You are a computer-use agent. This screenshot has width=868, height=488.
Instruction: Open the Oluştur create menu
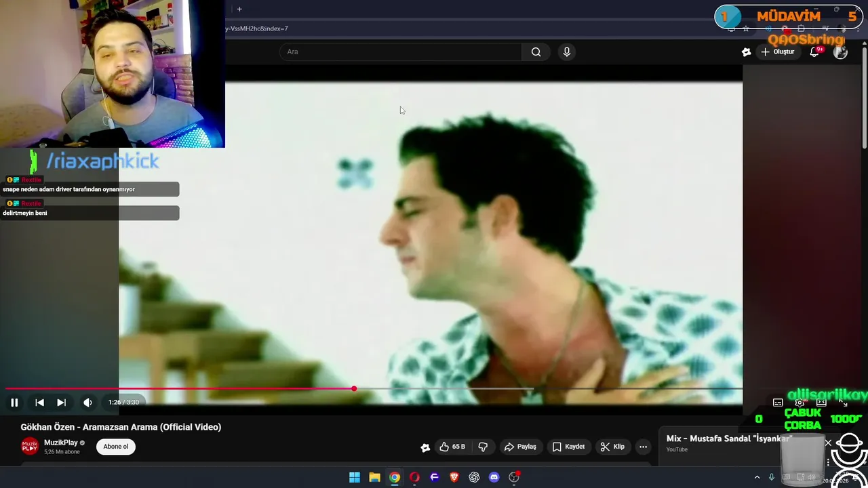pos(777,52)
